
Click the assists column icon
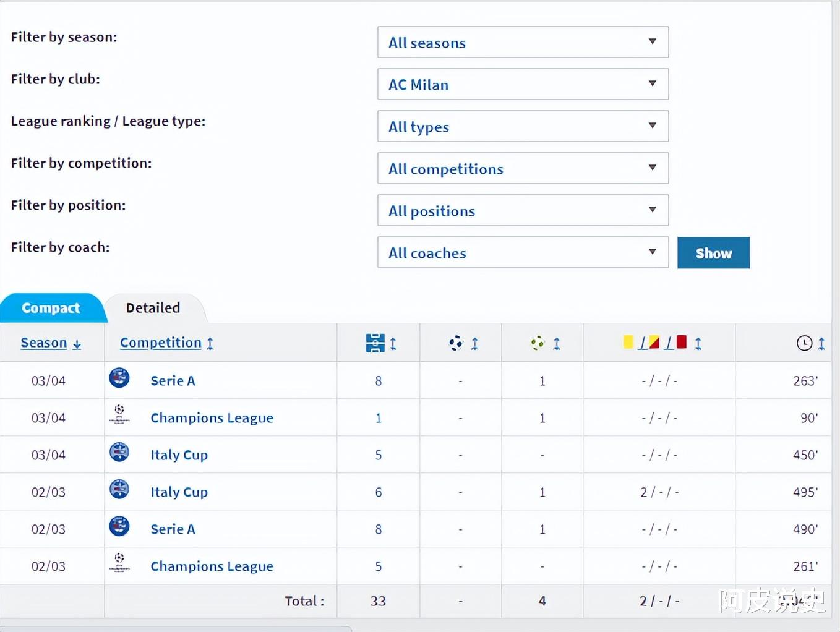tap(538, 343)
